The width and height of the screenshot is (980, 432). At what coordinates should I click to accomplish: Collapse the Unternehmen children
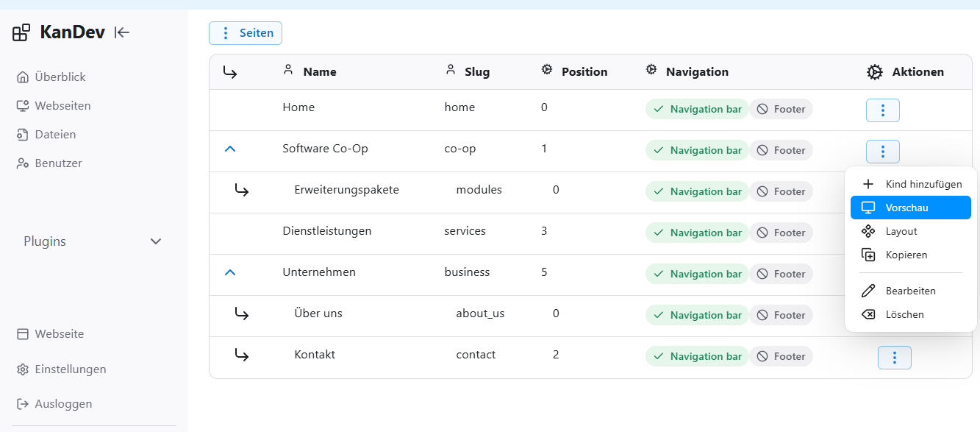coord(230,272)
